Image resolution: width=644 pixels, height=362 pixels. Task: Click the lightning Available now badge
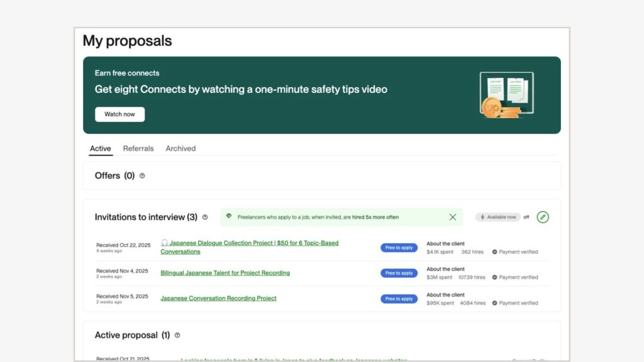pos(497,217)
